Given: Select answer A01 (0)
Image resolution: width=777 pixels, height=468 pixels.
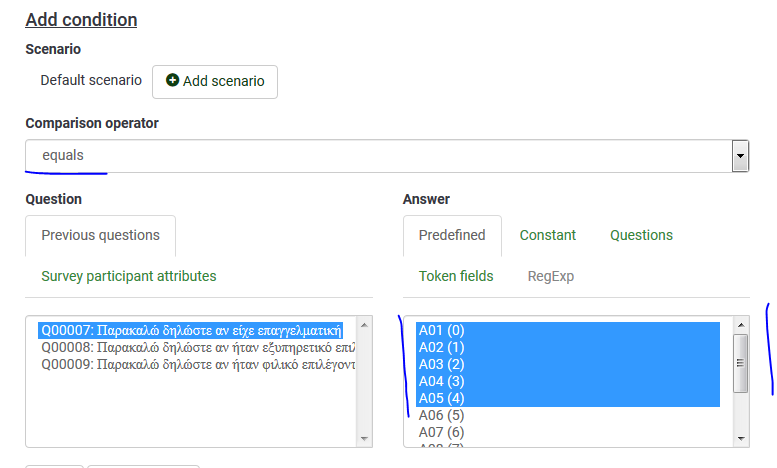Looking at the screenshot, I should click(441, 330).
